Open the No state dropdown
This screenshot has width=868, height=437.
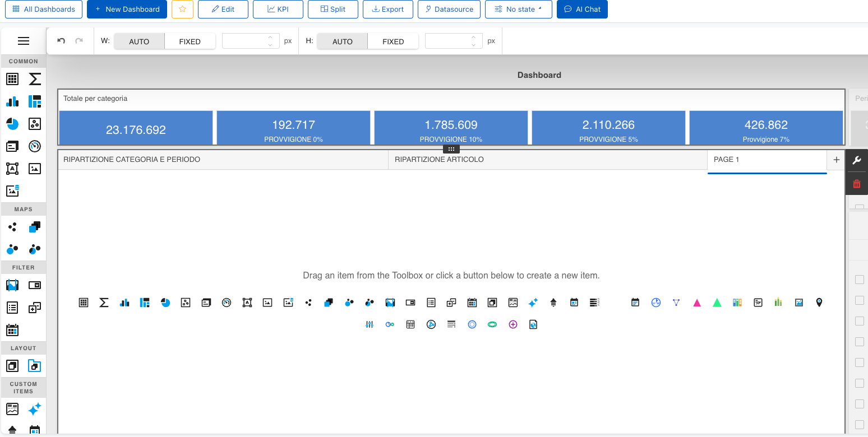pos(518,9)
